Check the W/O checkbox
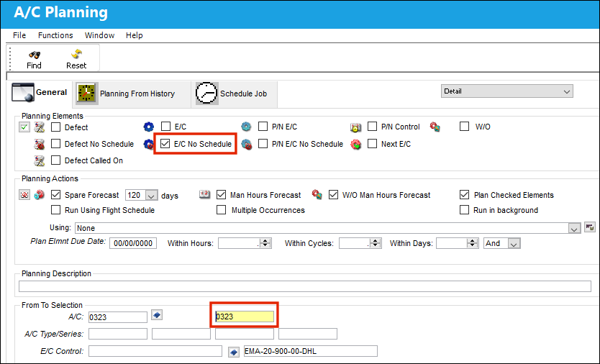 click(464, 127)
